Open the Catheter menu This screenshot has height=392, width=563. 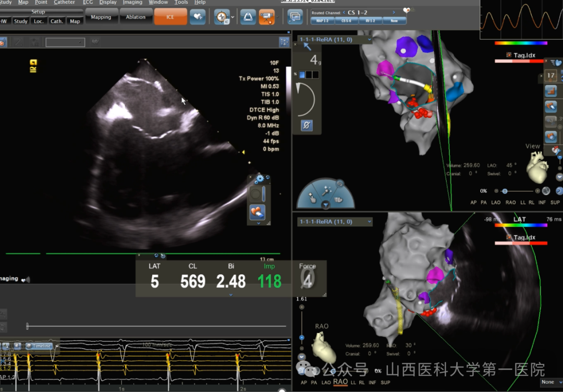65,2
